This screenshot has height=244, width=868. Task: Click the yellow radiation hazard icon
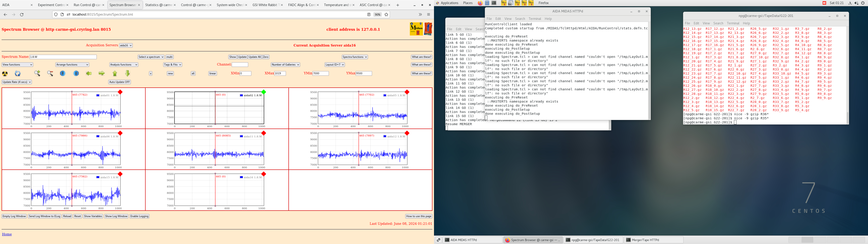[5, 73]
